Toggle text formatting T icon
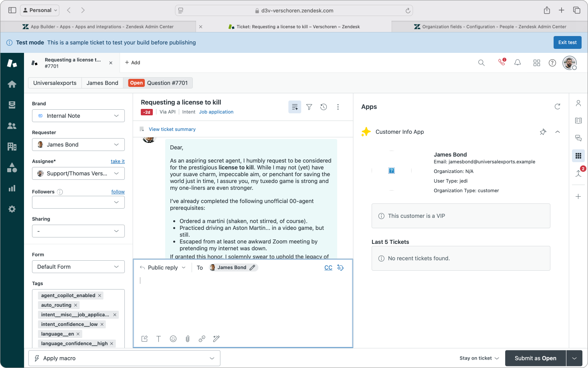This screenshot has width=588, height=368. [x=159, y=339]
